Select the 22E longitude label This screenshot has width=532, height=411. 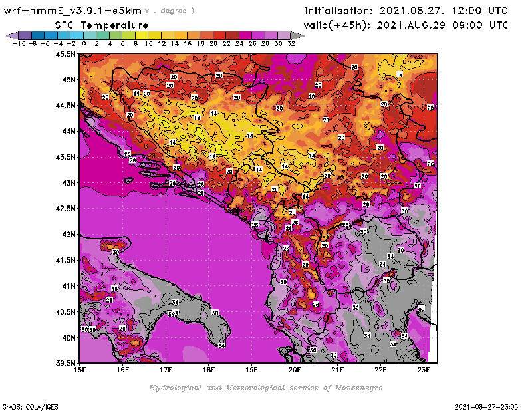tap(380, 370)
